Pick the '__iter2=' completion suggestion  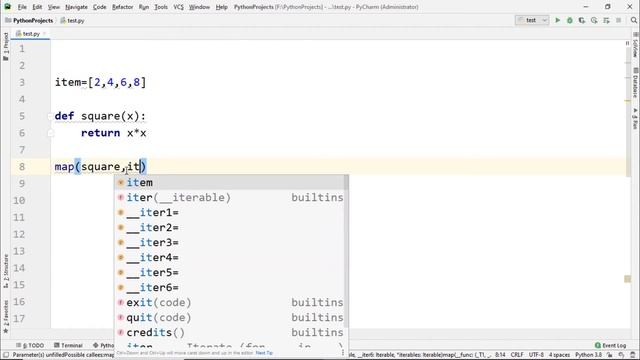pos(230,228)
